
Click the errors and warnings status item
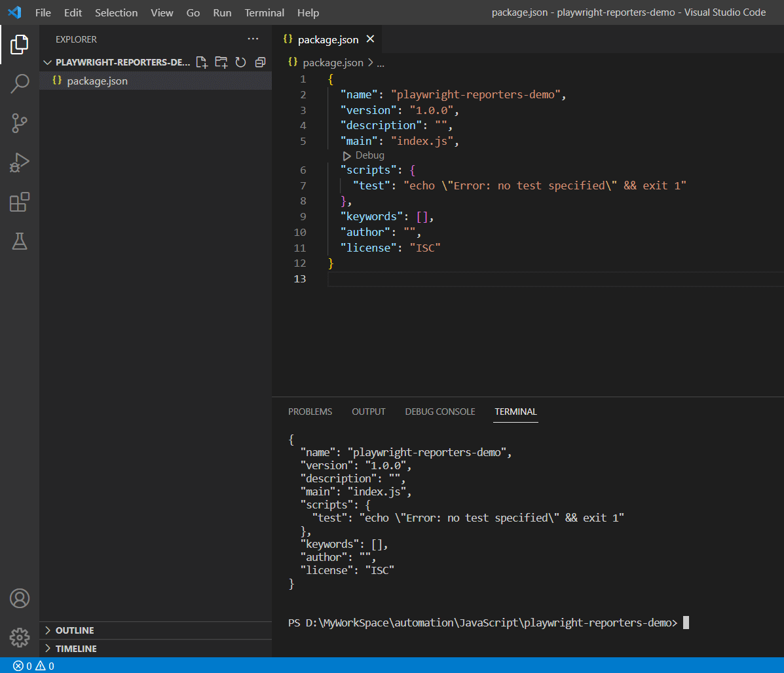click(29, 665)
